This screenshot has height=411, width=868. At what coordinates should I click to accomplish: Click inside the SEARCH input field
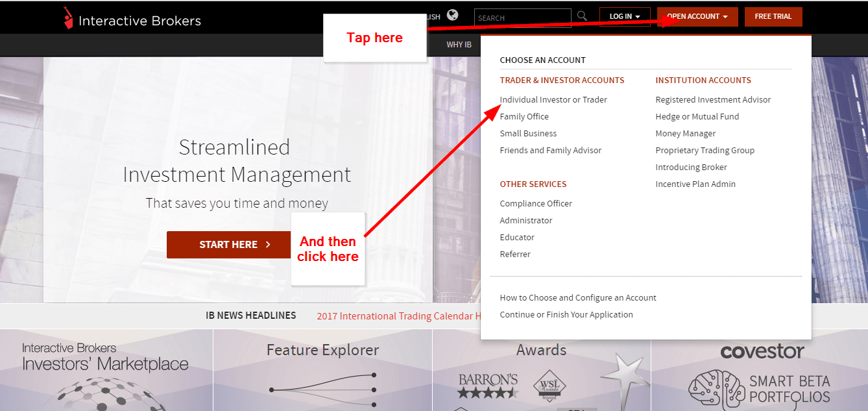point(522,17)
